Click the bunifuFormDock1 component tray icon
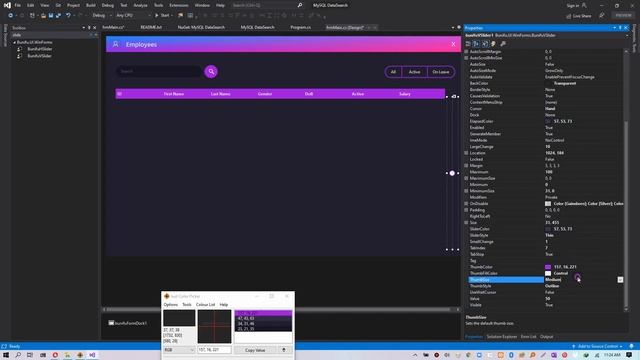This screenshot has width=640, height=360. coord(111,323)
